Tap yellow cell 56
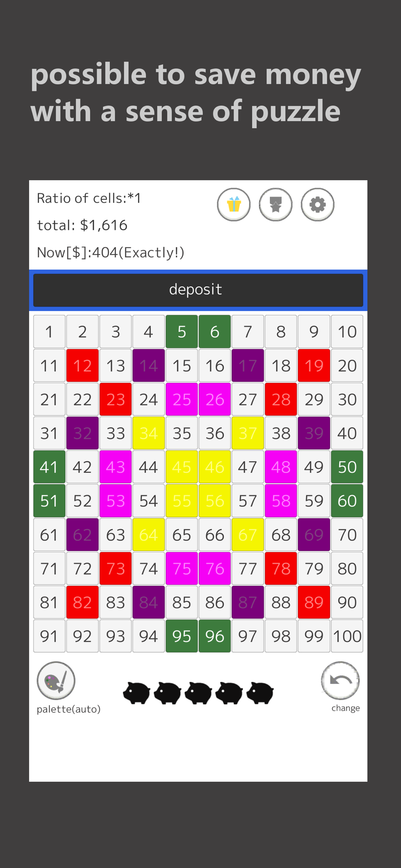Viewport: 401px width, 868px height. (215, 501)
